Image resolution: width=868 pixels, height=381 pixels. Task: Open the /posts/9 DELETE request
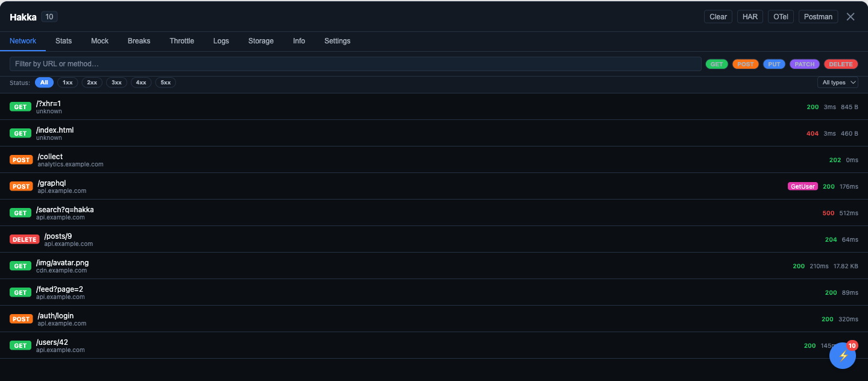(x=434, y=239)
